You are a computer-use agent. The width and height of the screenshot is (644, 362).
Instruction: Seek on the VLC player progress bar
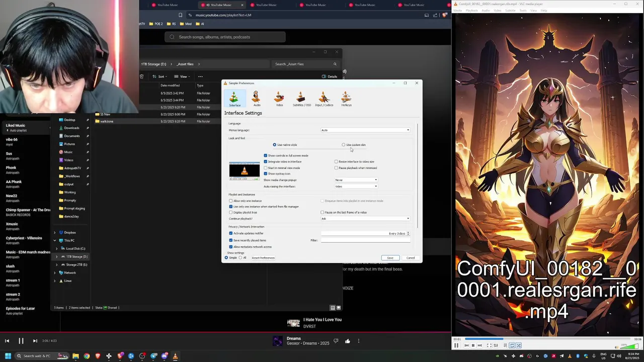[x=547, y=339]
